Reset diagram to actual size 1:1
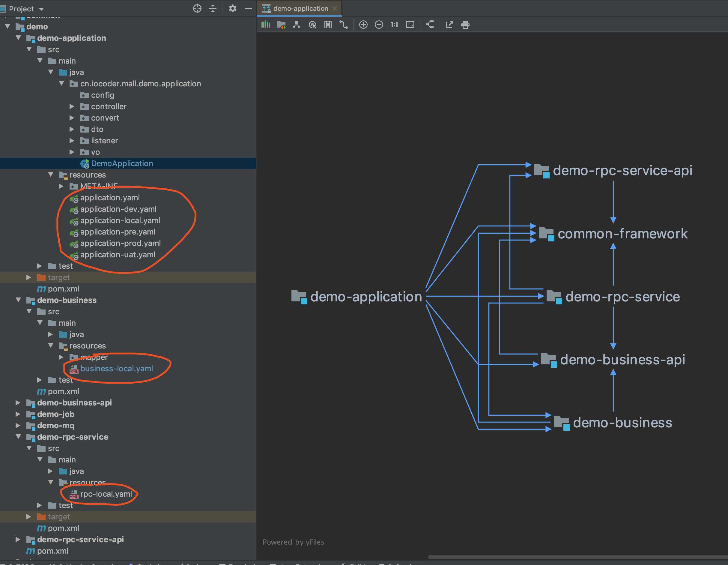 tap(394, 25)
